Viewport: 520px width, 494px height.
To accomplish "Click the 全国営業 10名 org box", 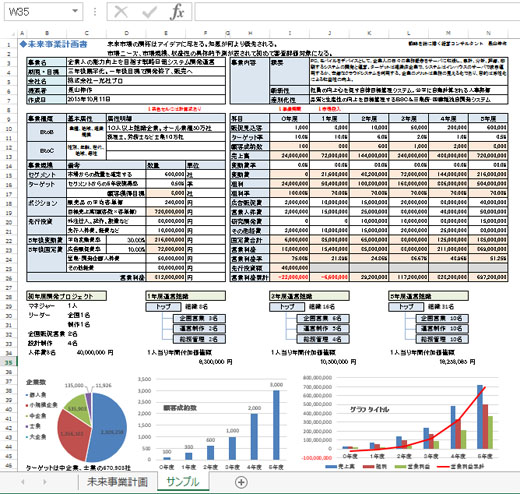I will pos(442,318).
